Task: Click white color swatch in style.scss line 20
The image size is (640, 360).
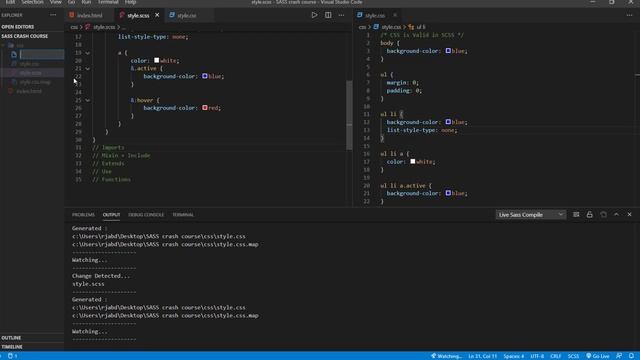Action: [x=157, y=60]
